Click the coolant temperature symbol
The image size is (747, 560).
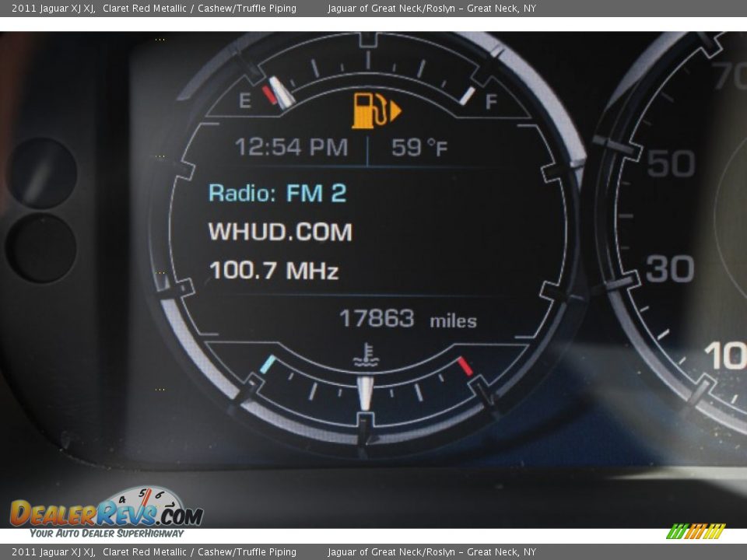(366, 355)
